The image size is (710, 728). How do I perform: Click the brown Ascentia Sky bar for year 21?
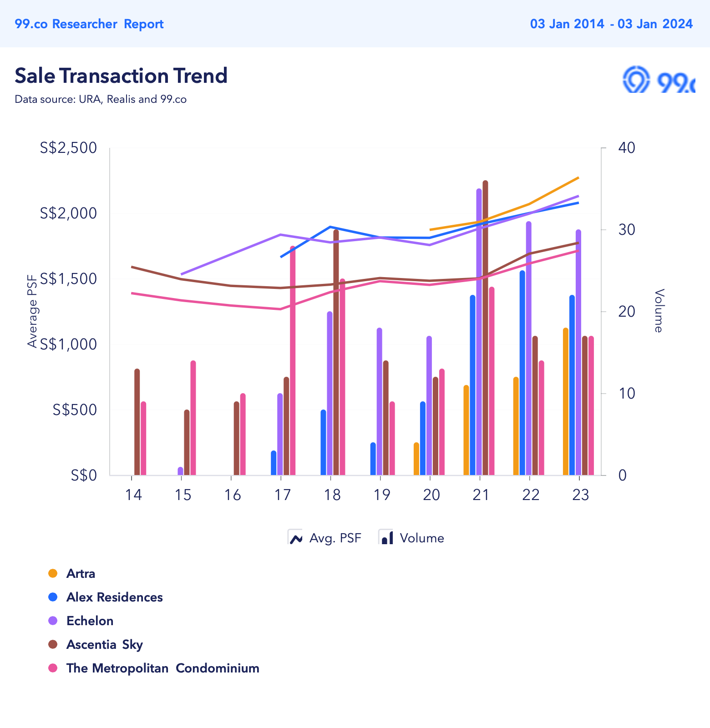coord(485,328)
